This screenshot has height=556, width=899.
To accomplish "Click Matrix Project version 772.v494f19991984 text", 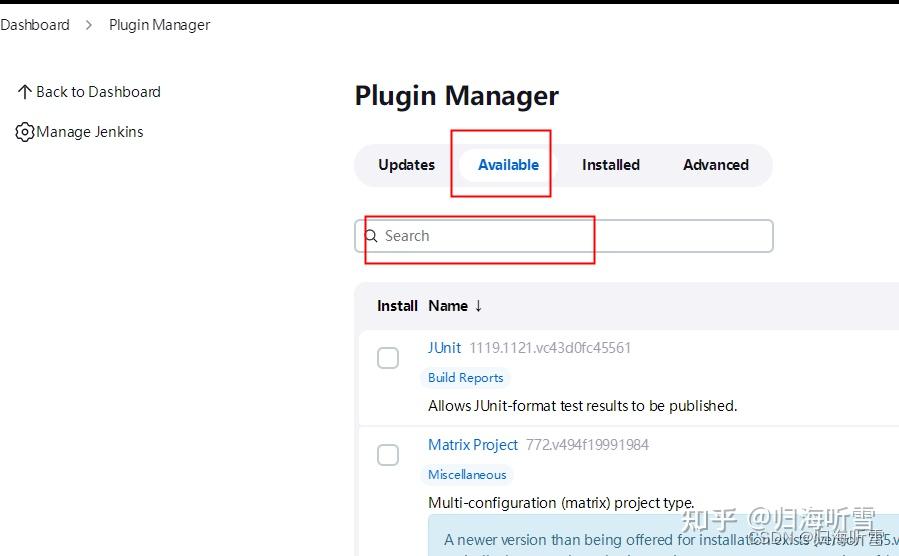I will (x=587, y=445).
